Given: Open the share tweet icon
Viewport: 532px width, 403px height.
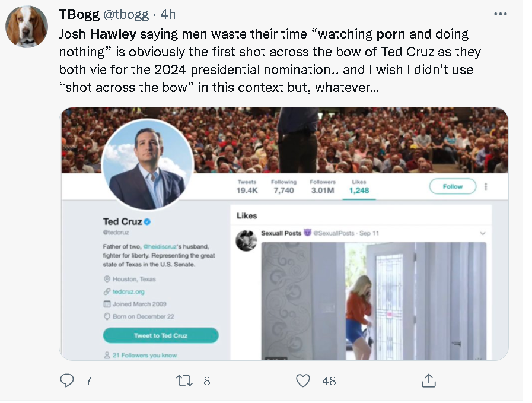Looking at the screenshot, I should [x=428, y=380].
